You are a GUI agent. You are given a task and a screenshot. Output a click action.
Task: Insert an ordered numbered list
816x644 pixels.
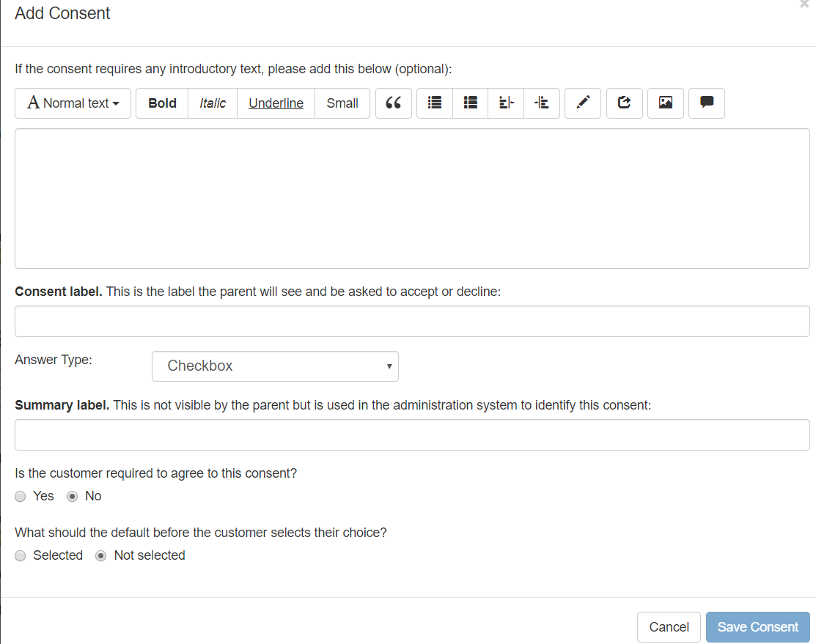click(471, 103)
